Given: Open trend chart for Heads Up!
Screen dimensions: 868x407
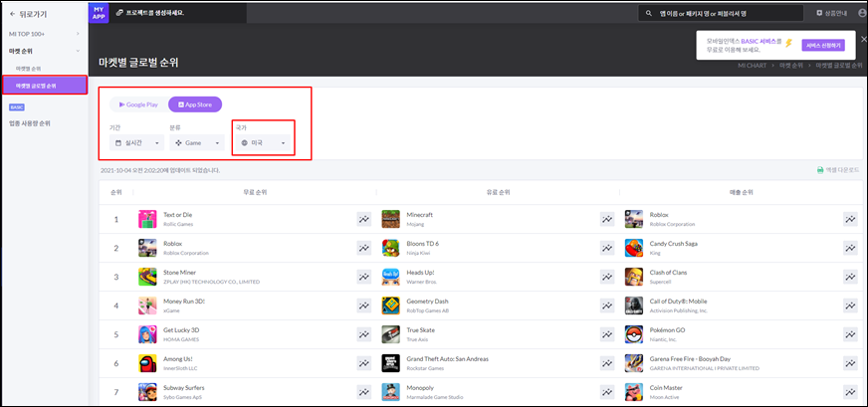Looking at the screenshot, I should [x=607, y=277].
